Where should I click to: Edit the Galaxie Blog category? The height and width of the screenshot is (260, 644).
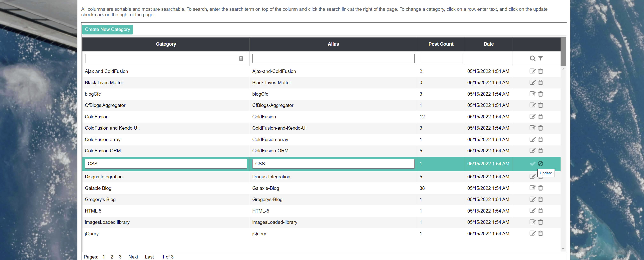tap(533, 188)
